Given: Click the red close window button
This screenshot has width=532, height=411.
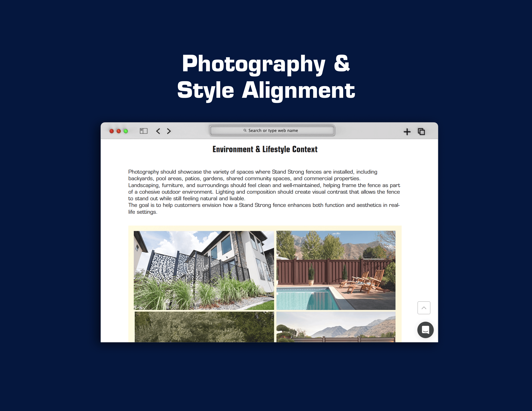Looking at the screenshot, I should 112,131.
